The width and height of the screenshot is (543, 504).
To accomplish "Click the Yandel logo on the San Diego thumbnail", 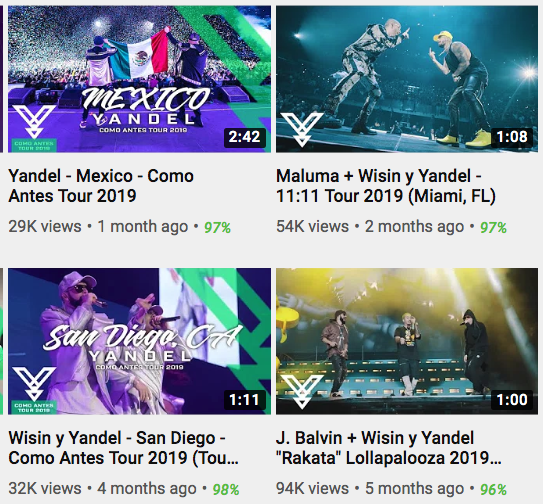I will point(34,384).
